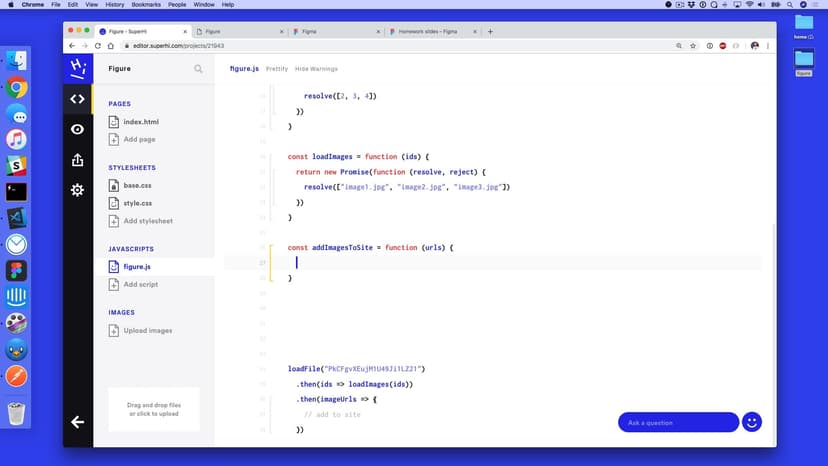
Task: Switch to Homework slides Figma tab
Action: pos(430,31)
